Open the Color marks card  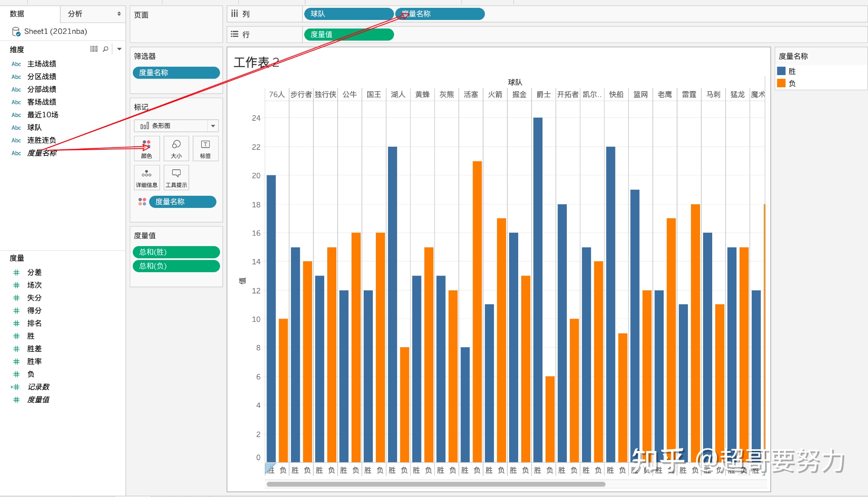(x=147, y=148)
